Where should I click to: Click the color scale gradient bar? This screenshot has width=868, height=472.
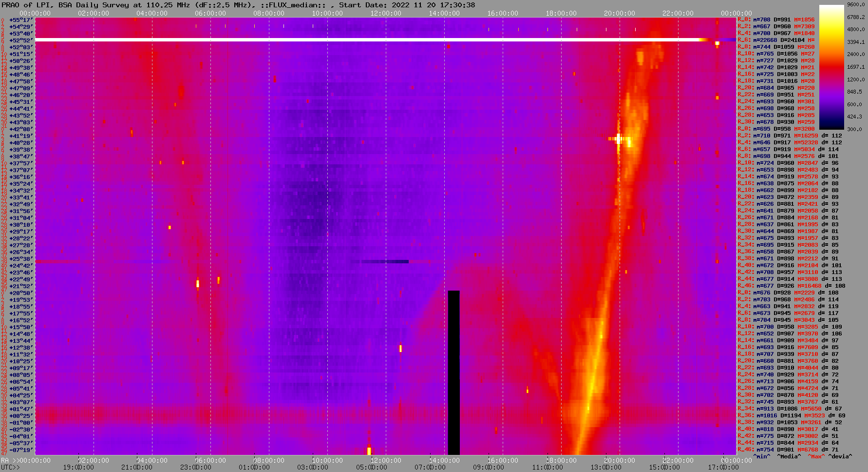[x=832, y=67]
